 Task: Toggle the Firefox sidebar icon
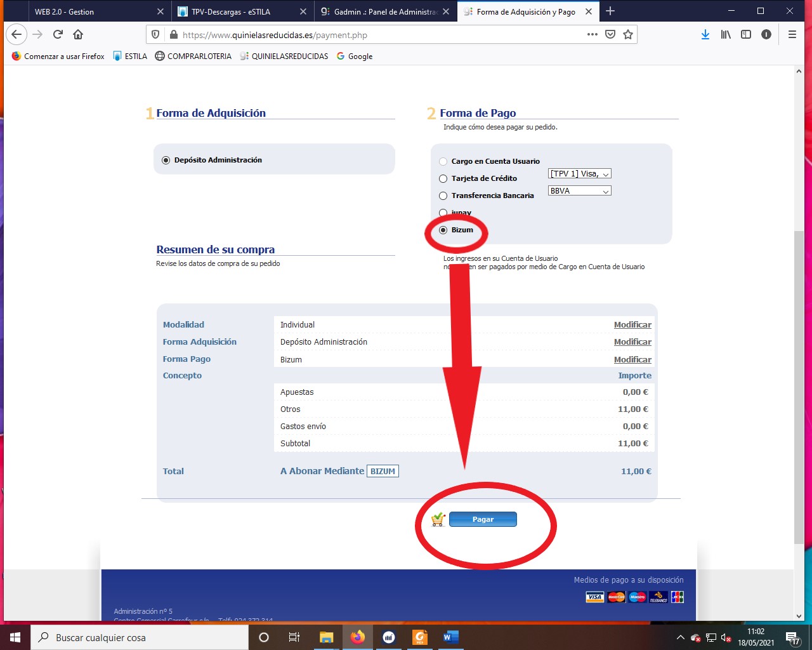pyautogui.click(x=746, y=34)
